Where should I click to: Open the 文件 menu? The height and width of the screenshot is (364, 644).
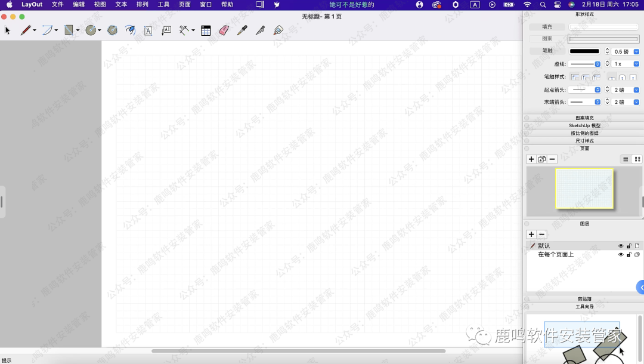(x=57, y=5)
